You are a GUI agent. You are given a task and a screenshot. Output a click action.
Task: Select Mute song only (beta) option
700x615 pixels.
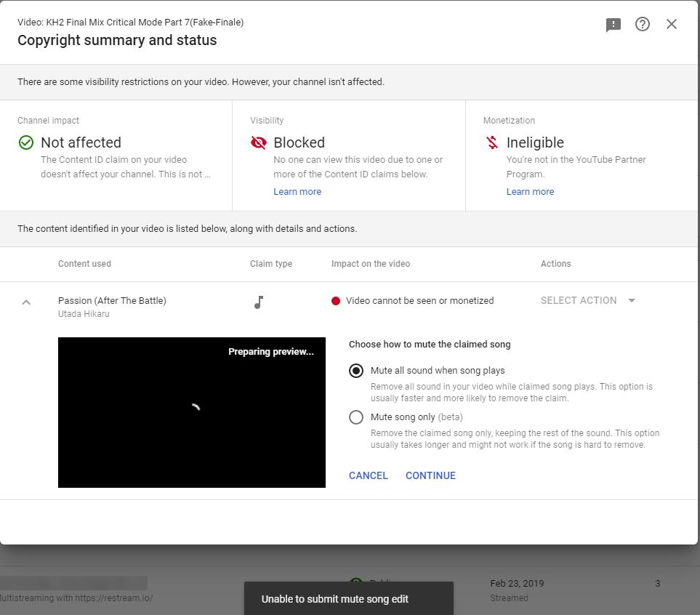pyautogui.click(x=355, y=417)
